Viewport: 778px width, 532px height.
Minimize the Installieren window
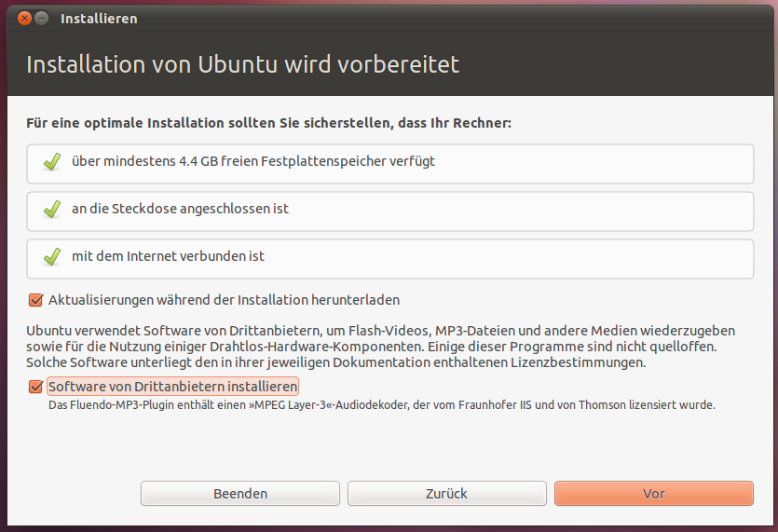click(x=43, y=19)
